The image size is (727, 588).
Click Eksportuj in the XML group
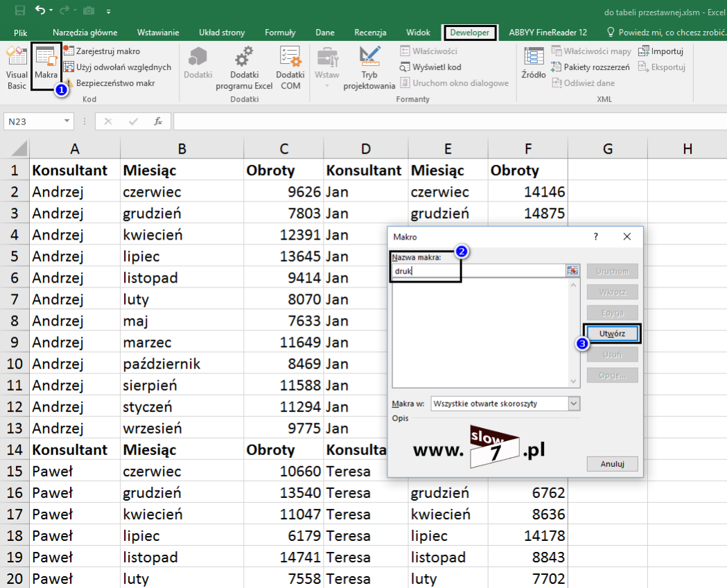(662, 67)
